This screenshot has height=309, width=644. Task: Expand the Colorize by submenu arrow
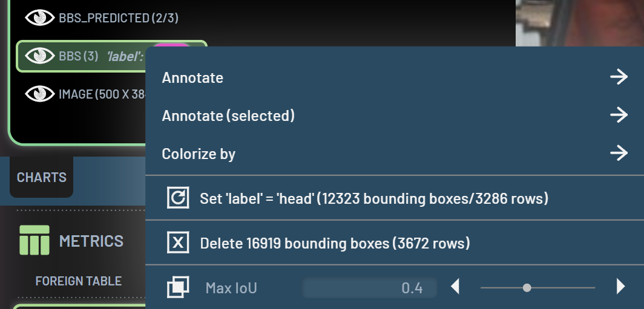pos(618,154)
